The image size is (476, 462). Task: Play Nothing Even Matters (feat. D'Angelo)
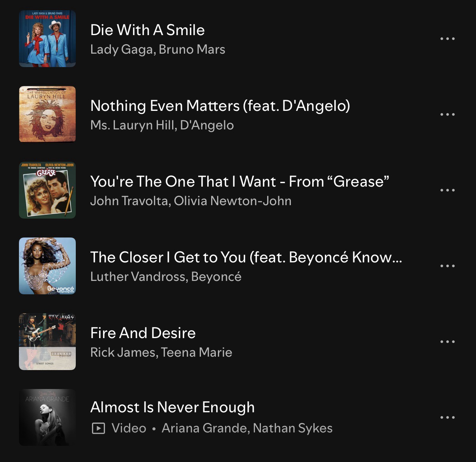220,106
